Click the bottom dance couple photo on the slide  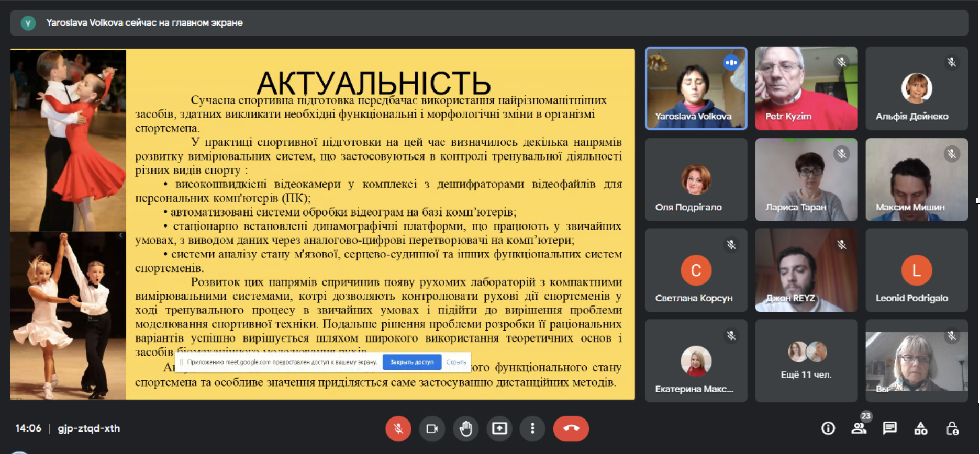[x=68, y=316]
